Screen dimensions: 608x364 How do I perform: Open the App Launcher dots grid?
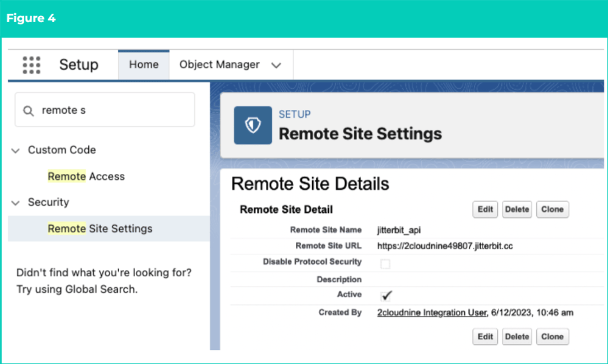click(x=31, y=65)
